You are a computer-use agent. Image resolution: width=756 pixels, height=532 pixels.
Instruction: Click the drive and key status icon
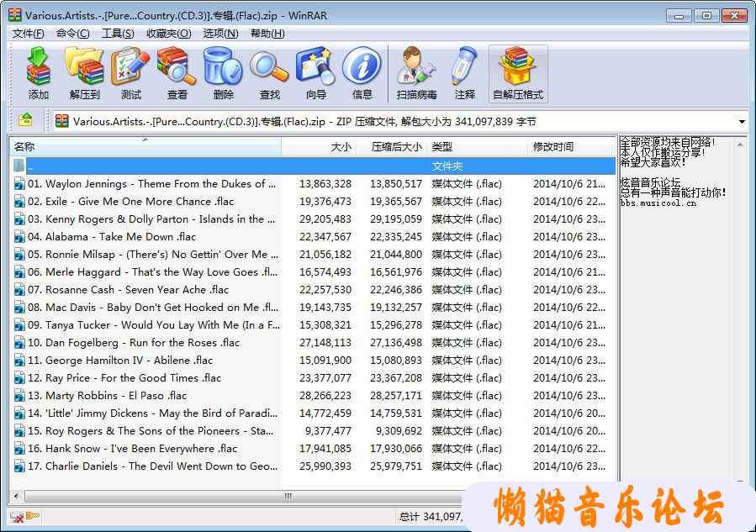point(24,517)
